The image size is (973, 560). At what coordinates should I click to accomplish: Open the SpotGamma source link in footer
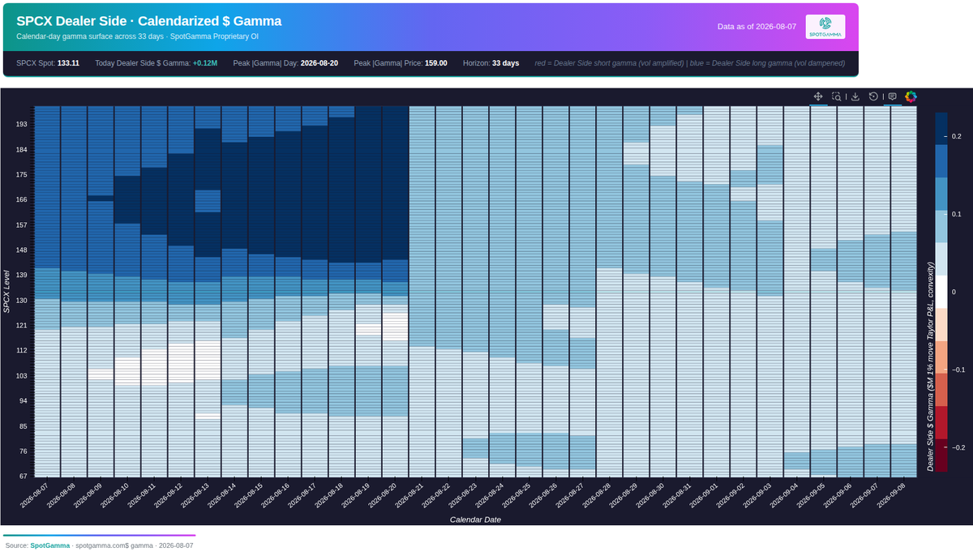tap(50, 545)
